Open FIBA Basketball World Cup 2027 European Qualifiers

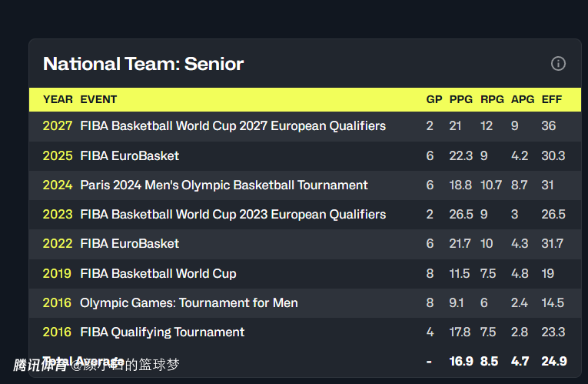coord(233,125)
